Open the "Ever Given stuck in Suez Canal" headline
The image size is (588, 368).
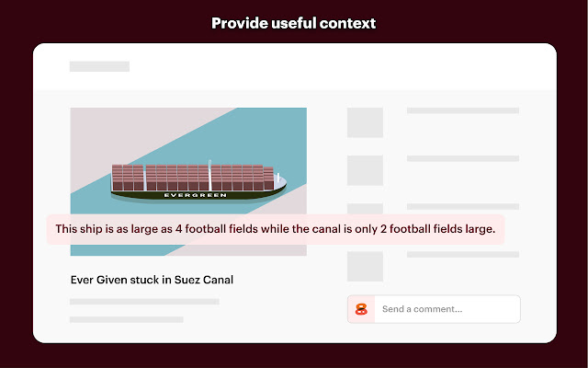152,280
